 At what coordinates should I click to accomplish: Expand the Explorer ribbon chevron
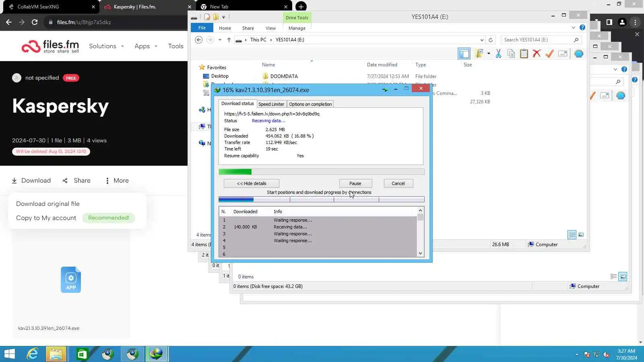click(x=574, y=27)
